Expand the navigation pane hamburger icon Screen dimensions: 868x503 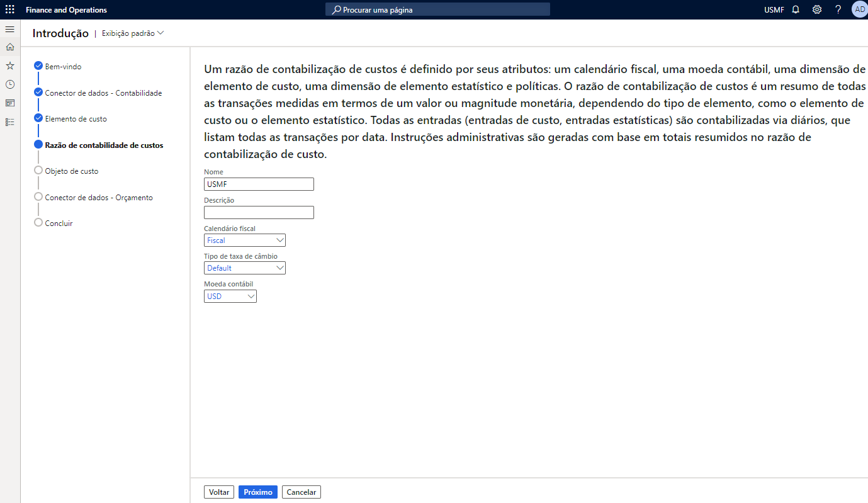pyautogui.click(x=9, y=30)
